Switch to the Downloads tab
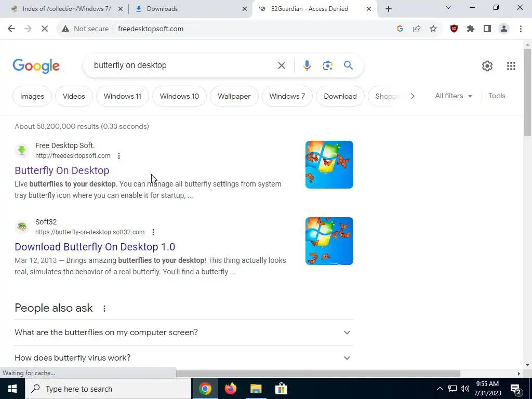The image size is (532, 399). pos(162,9)
